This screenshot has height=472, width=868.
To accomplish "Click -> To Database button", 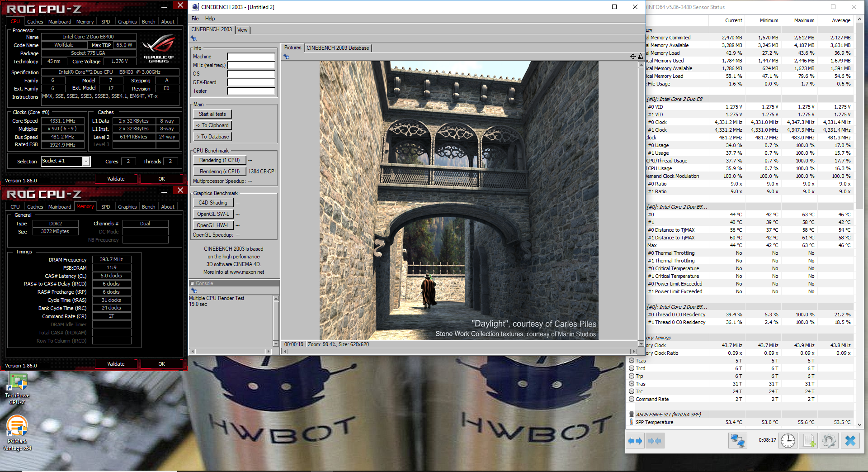I will (212, 137).
